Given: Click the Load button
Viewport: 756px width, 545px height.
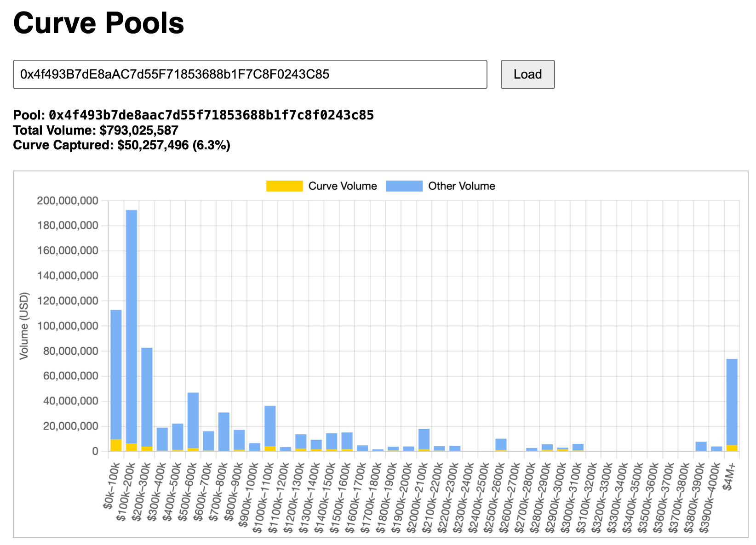Looking at the screenshot, I should [527, 74].
